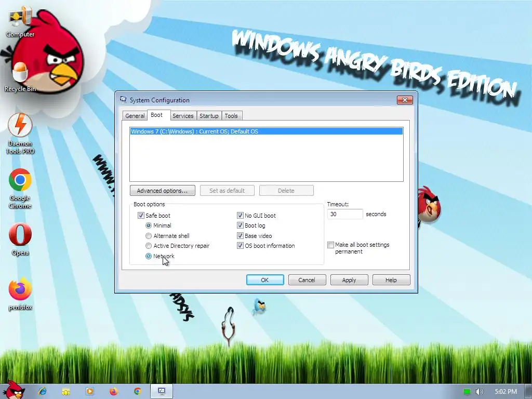Uncheck the Safe boot checkbox
The width and height of the screenshot is (532, 399).
tap(141, 216)
